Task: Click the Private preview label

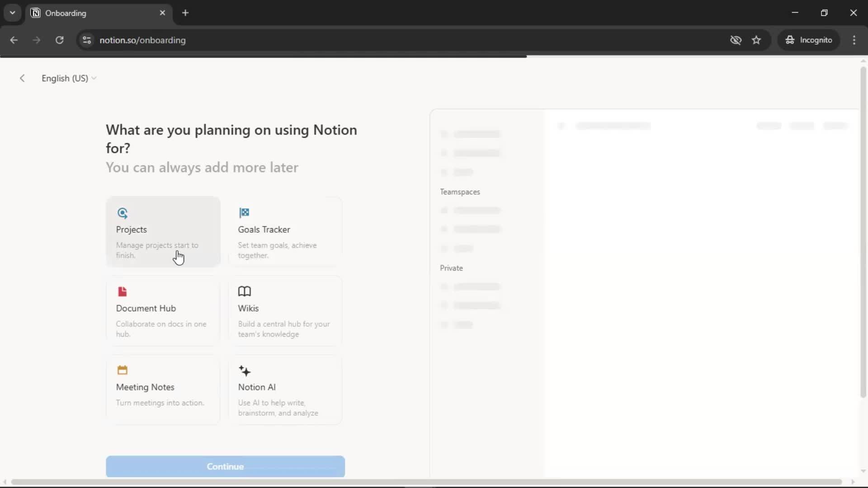Action: pyautogui.click(x=451, y=268)
